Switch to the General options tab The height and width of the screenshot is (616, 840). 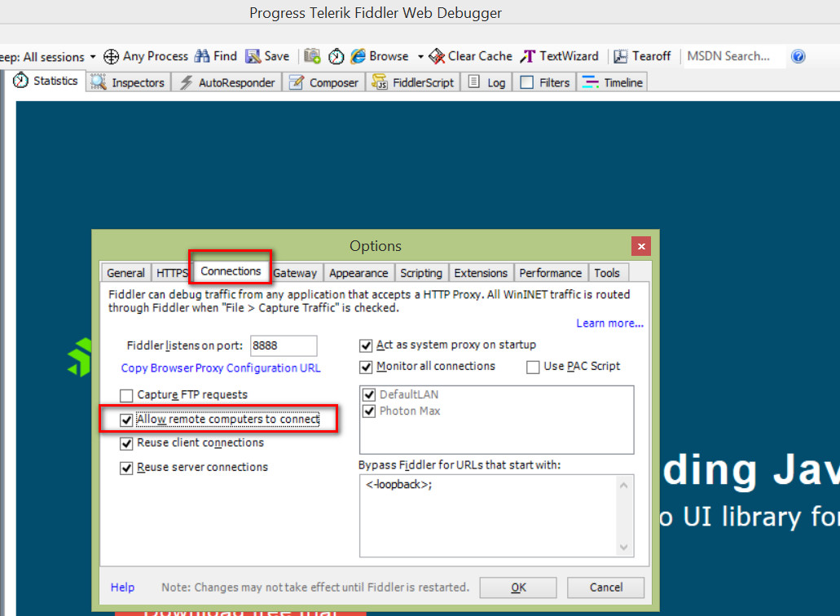tap(126, 273)
